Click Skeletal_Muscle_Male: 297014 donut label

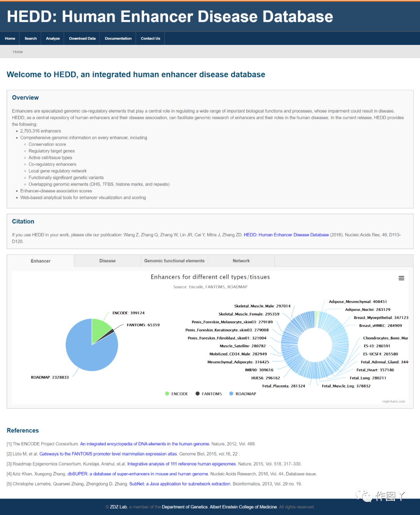(262, 306)
